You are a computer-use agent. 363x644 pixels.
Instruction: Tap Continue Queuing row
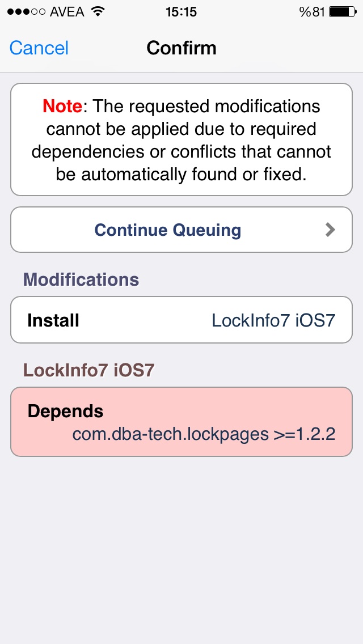[181, 230]
